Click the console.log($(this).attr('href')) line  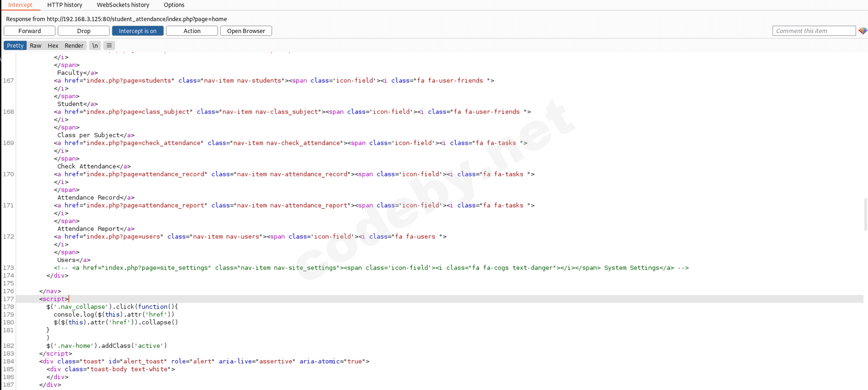click(x=114, y=315)
